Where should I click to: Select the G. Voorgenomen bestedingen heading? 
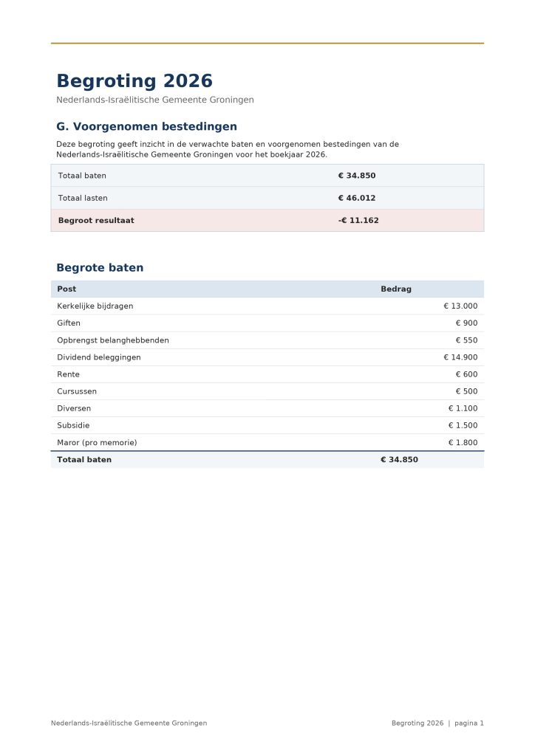pyautogui.click(x=146, y=126)
